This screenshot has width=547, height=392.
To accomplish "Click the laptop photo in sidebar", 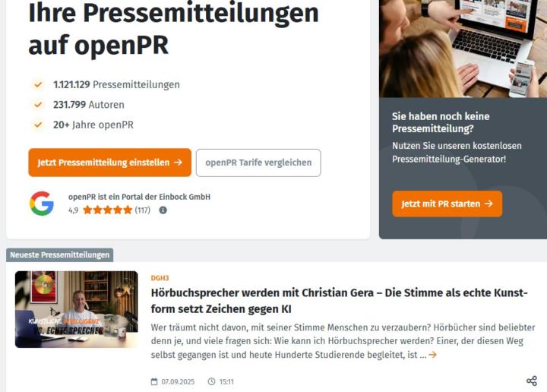I will coord(463,49).
